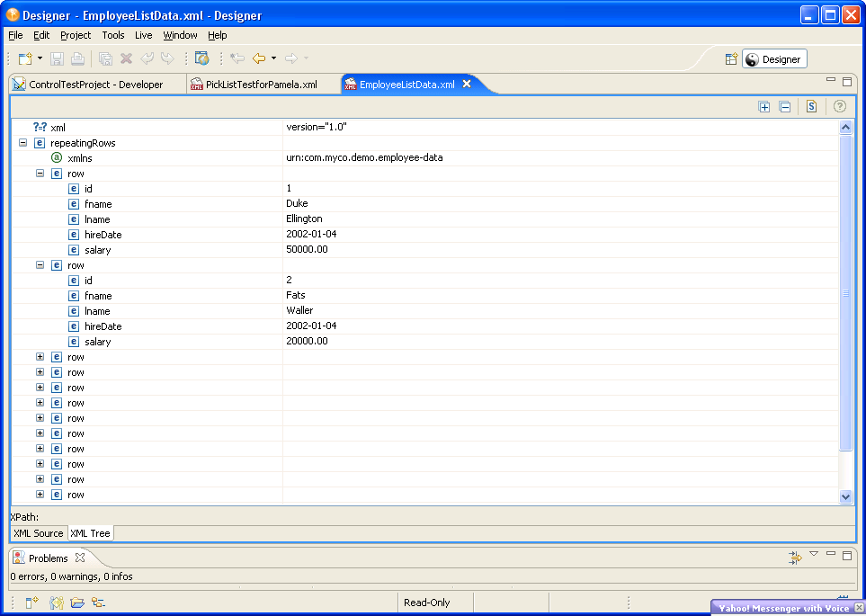This screenshot has height=616, width=866.
Task: Select the fname value Duke cell
Action: coord(297,204)
